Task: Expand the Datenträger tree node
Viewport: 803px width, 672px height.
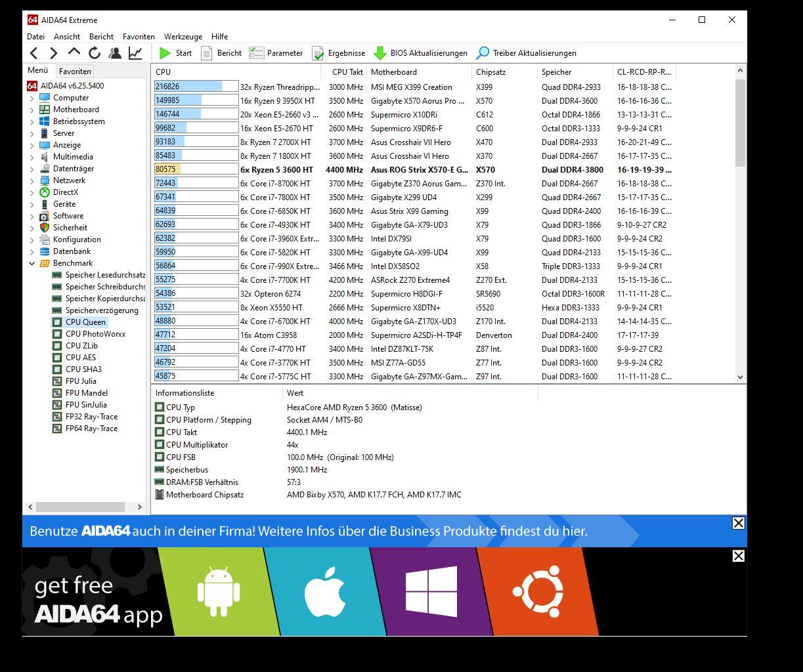Action: click(32, 169)
